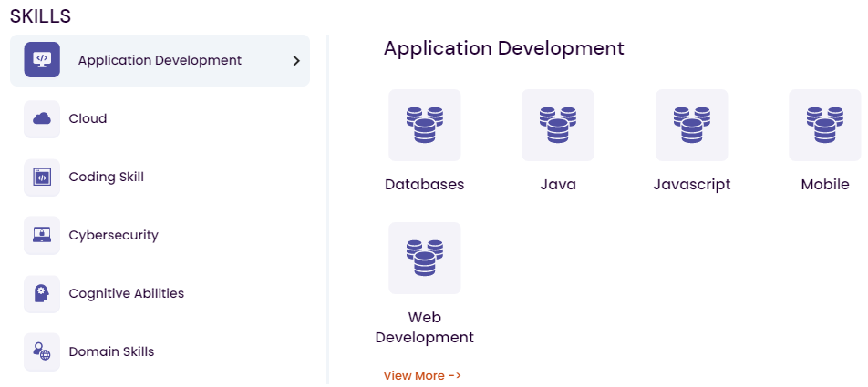Select the Domain Skills category label
Image resolution: width=868 pixels, height=387 pixels.
pyautogui.click(x=111, y=351)
